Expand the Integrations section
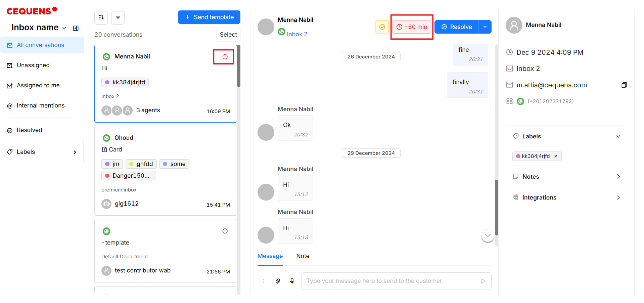The image size is (644, 303). click(x=618, y=198)
